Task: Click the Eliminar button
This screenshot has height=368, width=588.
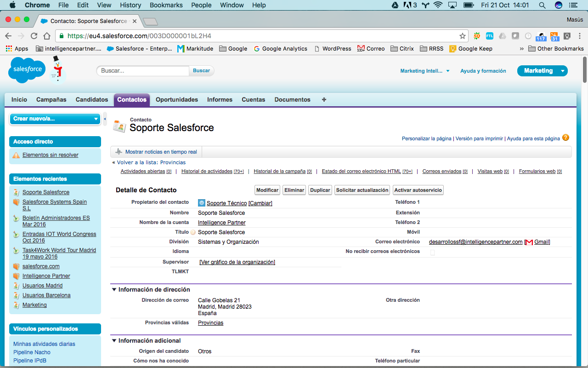Action: pyautogui.click(x=294, y=190)
